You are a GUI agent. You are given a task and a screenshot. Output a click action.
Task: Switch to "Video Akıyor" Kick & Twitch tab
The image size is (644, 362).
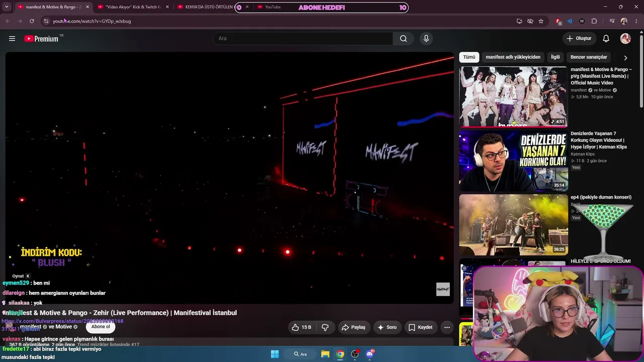132,7
